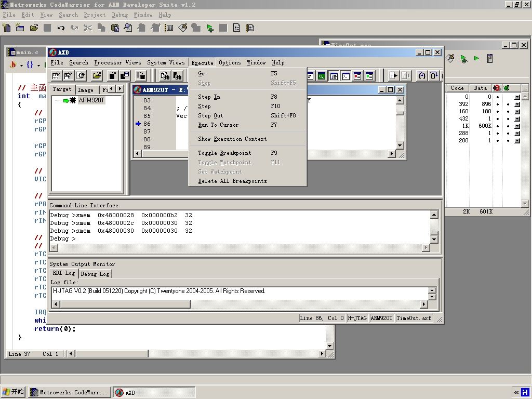
Task: Click Make icon in CodeWarrior main toolbar
Action: tap(182, 28)
